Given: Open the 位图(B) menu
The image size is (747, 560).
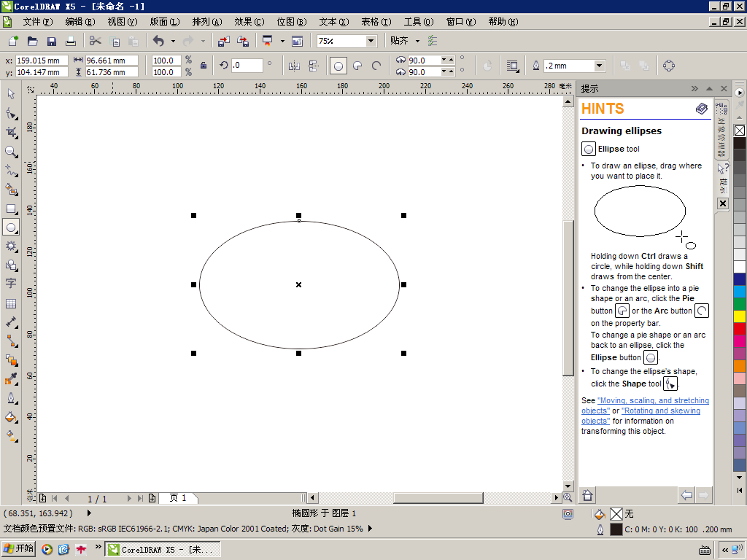Looking at the screenshot, I should pyautogui.click(x=291, y=22).
